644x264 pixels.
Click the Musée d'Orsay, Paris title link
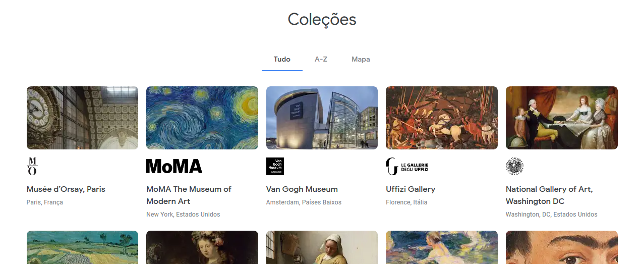(x=66, y=189)
